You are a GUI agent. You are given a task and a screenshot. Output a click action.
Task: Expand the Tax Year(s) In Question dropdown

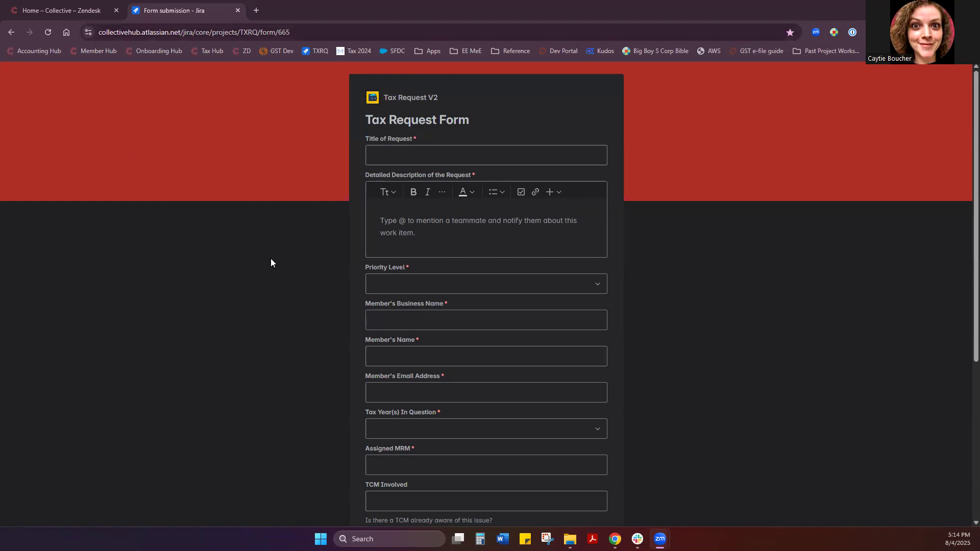tap(486, 429)
